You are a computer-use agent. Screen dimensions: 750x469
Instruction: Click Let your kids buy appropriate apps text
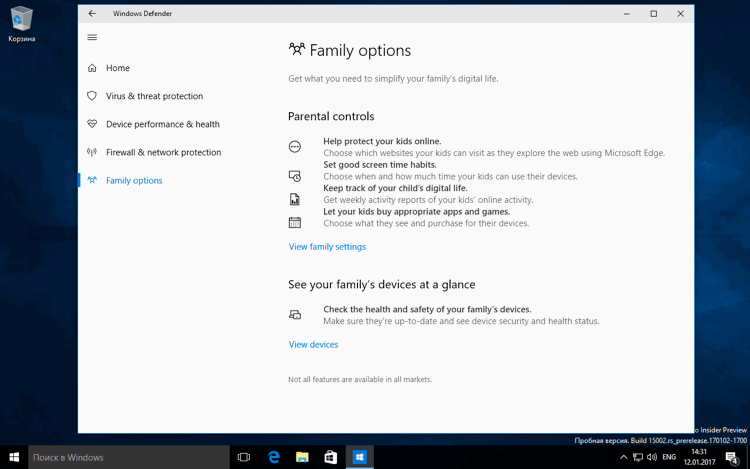(x=417, y=211)
